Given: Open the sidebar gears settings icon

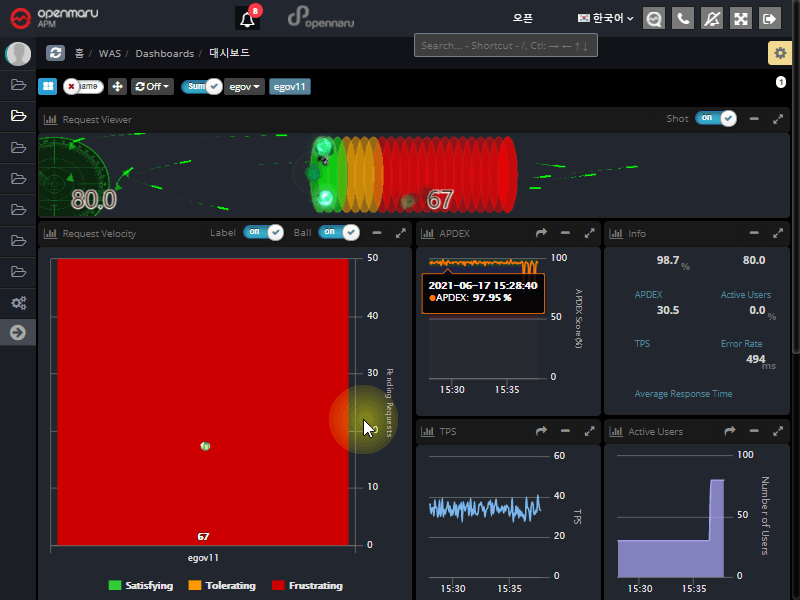Looking at the screenshot, I should click(x=18, y=302).
